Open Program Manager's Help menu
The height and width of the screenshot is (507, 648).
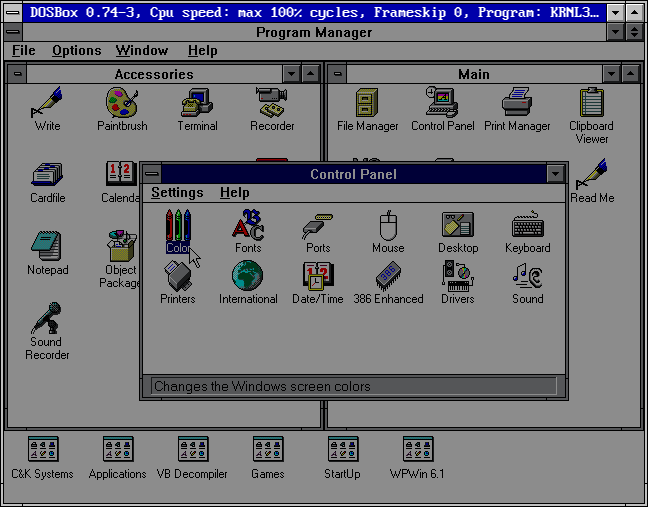point(202,50)
